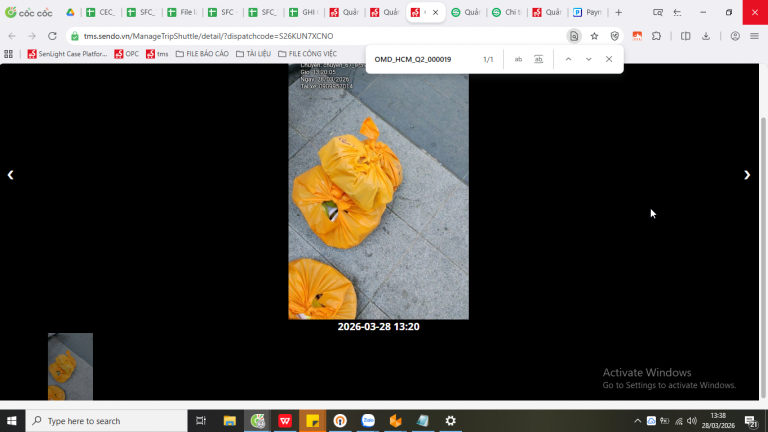
Task: Open the red WPS Office taskbar icon
Action: pyautogui.click(x=285, y=421)
